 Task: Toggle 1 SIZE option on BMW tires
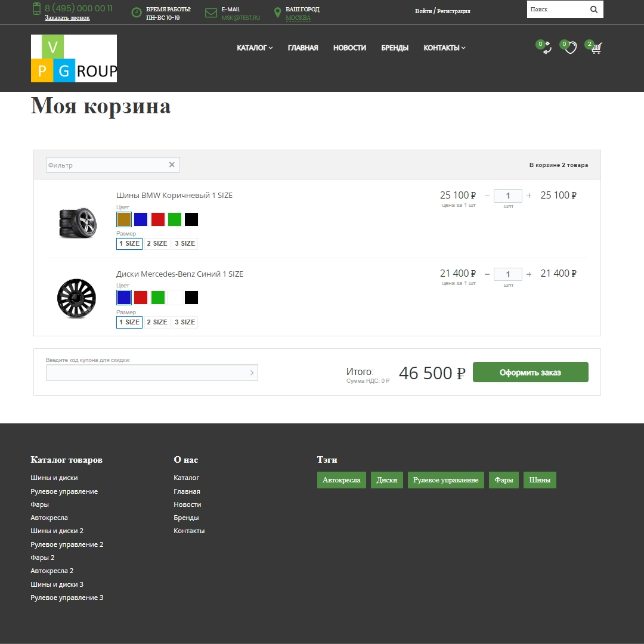(129, 243)
